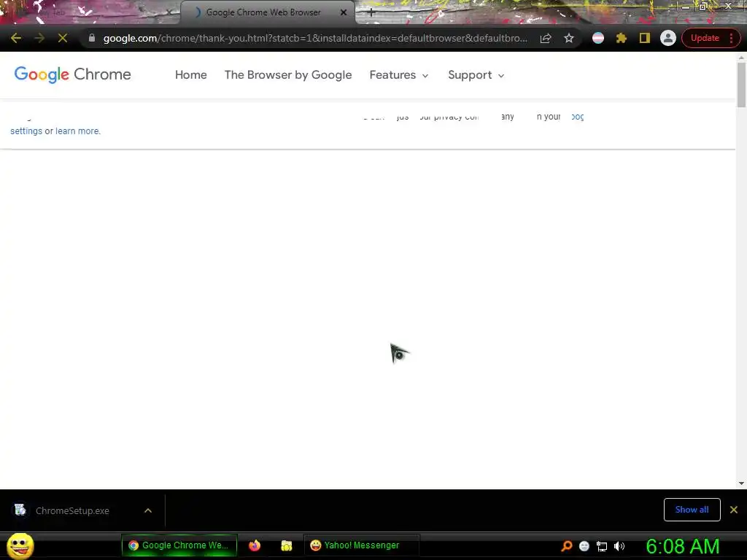Open the striped extension icon in toolbar
This screenshot has width=747, height=560.
(598, 38)
